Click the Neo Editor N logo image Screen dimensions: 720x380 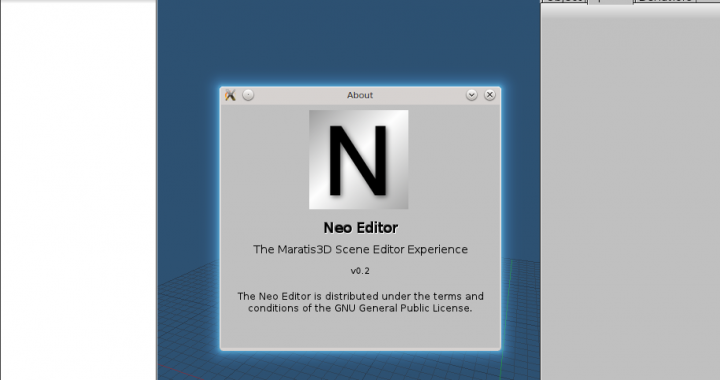(359, 159)
